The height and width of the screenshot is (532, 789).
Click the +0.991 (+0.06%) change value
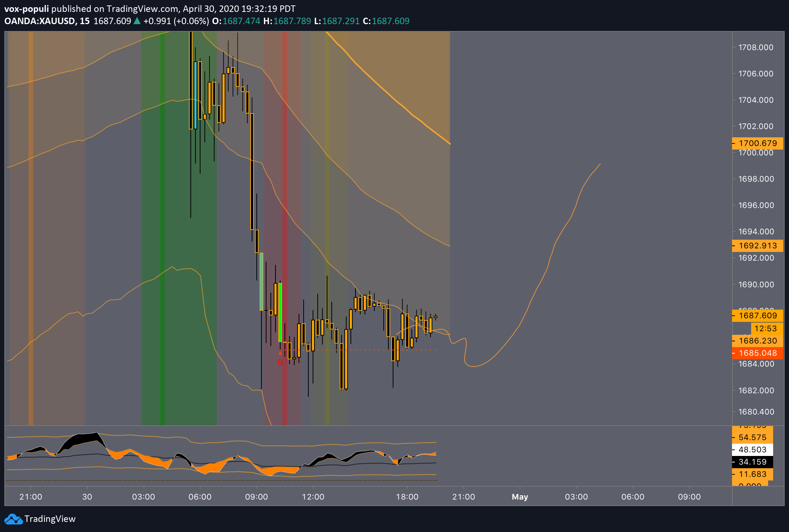click(176, 21)
